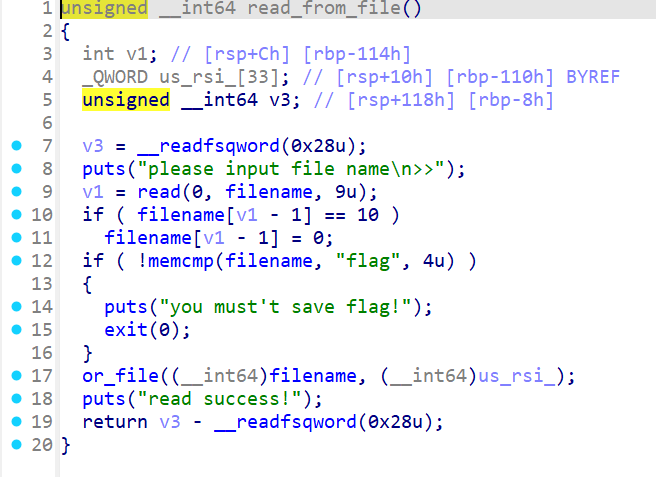
Task: Click the "flag" string literal in memcmp
Action: point(368,261)
